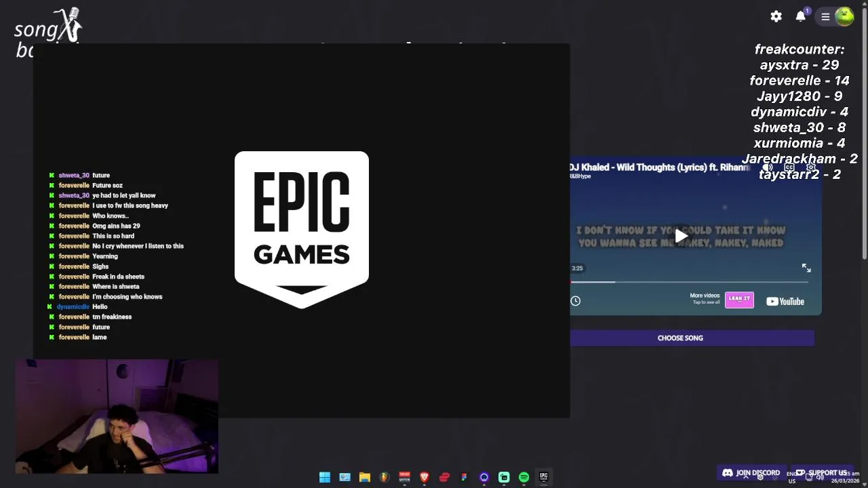Click chat message 'Omg ains has 29'
Viewport: 868px width, 488px height.
click(94, 226)
